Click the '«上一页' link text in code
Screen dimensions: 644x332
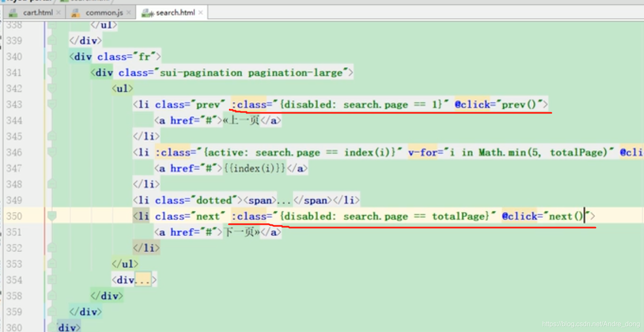(x=241, y=120)
